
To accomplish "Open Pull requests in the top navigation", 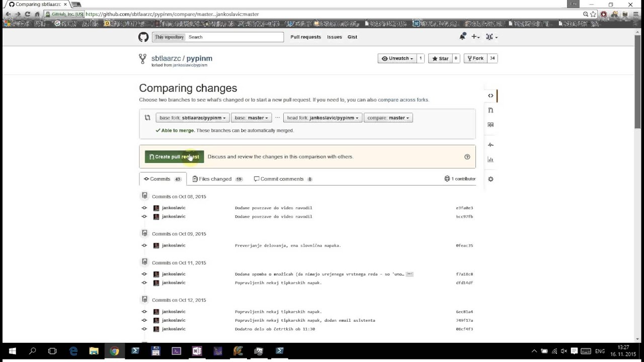I will (x=305, y=37).
